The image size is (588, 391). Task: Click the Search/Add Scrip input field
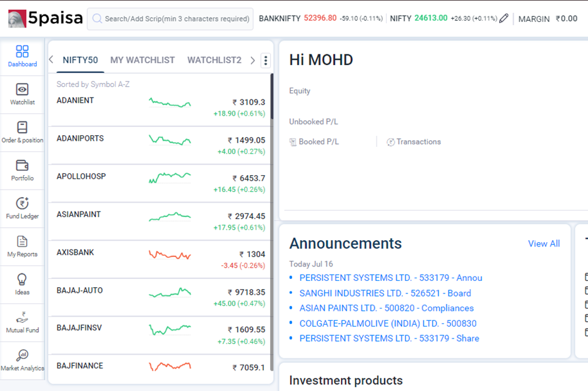point(170,19)
